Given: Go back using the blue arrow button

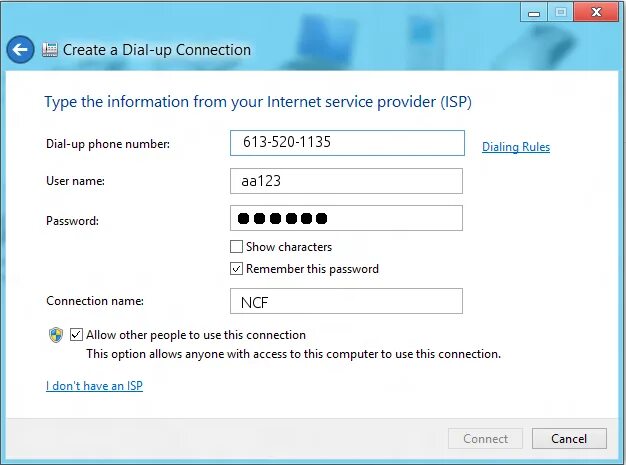Looking at the screenshot, I should 20,50.
